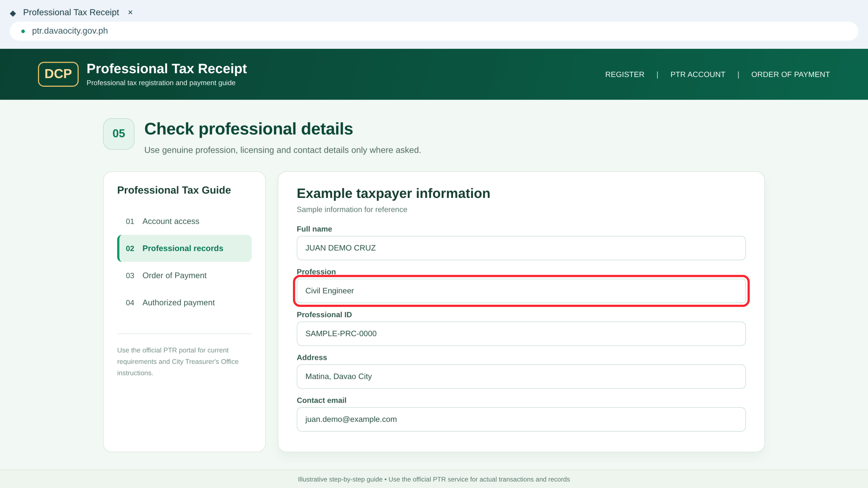This screenshot has width=868, height=488.
Task: Click the green site security dot
Action: 23,31
